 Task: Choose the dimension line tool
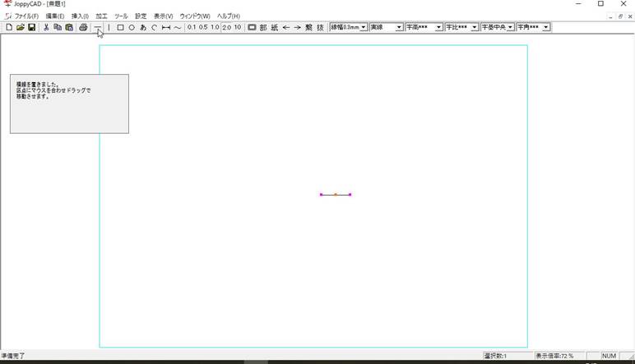[166, 27]
